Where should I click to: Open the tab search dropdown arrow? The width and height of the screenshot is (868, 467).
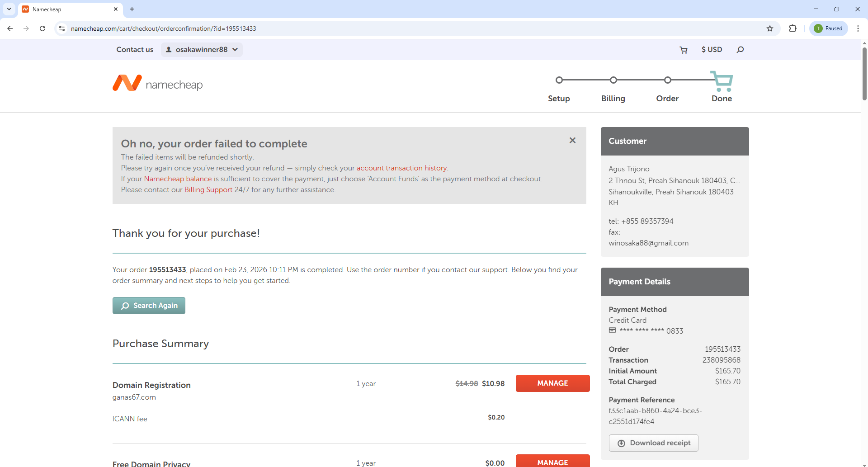pos(9,9)
